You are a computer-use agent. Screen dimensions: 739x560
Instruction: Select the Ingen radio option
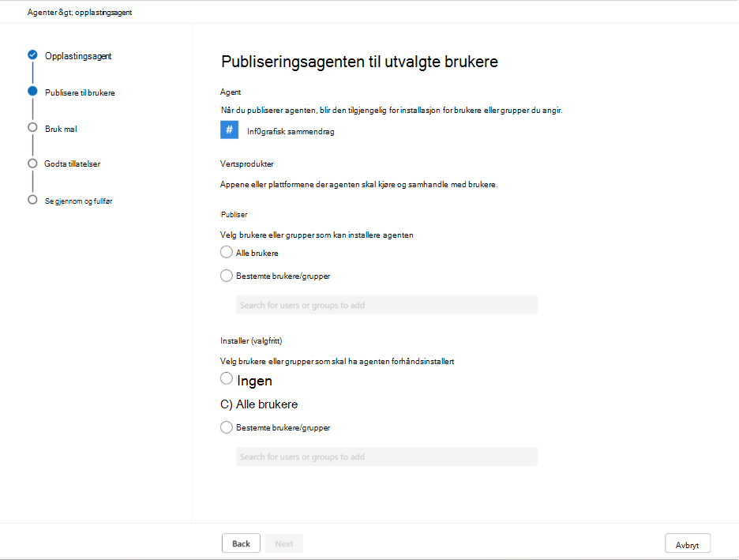pos(227,378)
